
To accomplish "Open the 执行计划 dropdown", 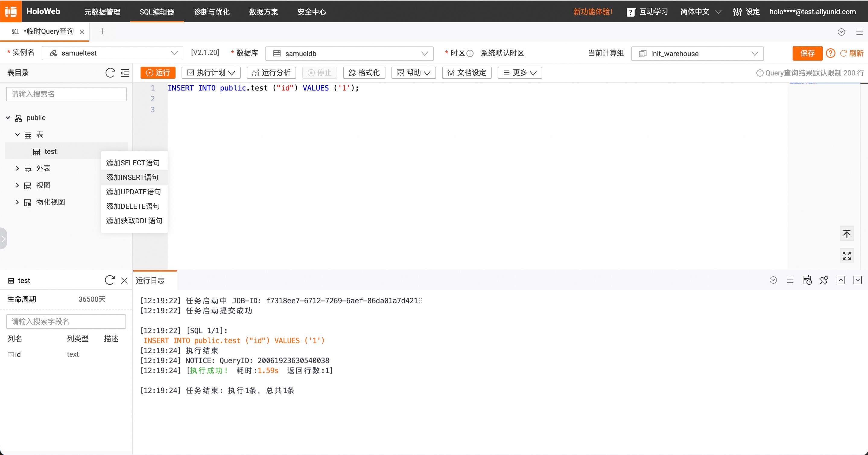I will tap(211, 73).
